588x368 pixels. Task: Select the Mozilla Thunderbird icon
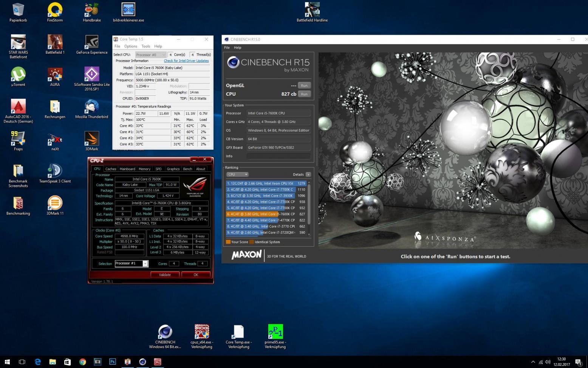click(92, 109)
